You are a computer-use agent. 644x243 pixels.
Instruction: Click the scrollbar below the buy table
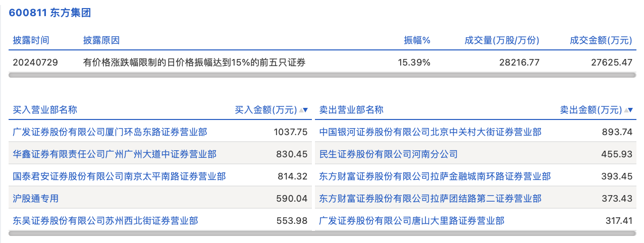[x=160, y=233]
